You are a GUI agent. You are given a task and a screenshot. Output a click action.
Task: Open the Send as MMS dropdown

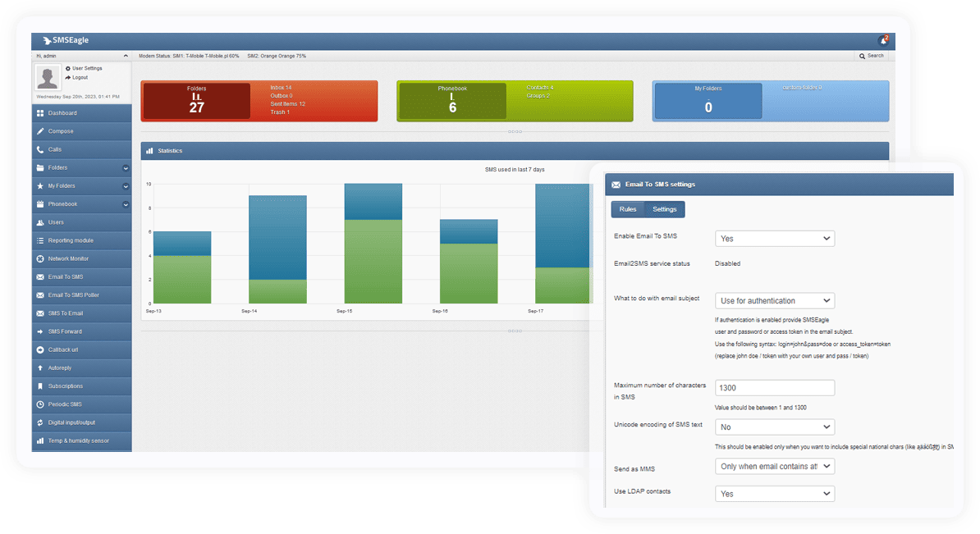coord(774,467)
